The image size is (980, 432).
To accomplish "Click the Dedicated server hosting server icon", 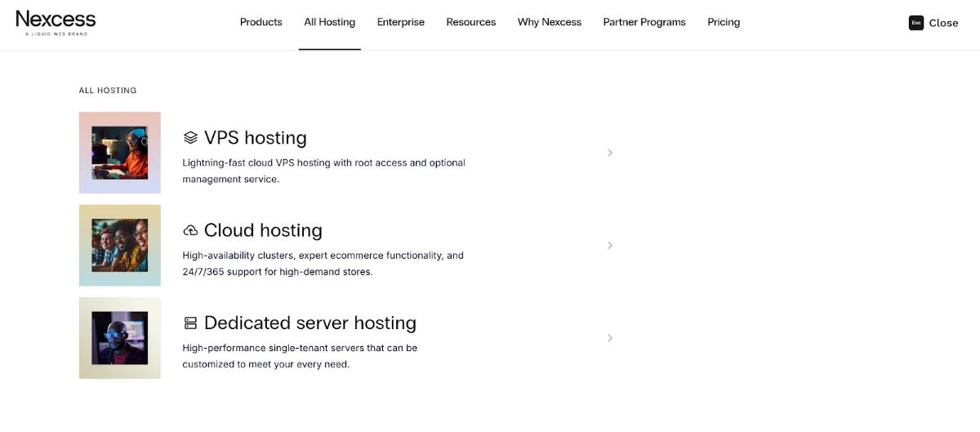I will point(190,323).
